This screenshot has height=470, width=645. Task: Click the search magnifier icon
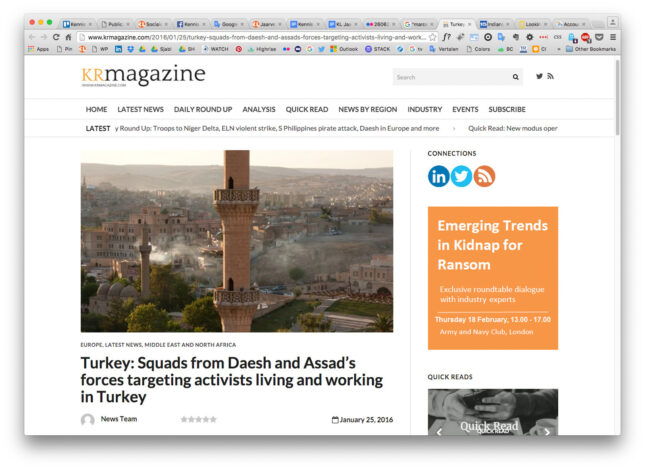click(516, 77)
